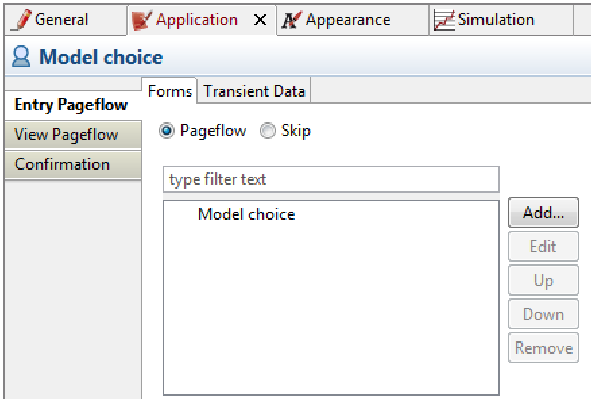This screenshot has height=399, width=591.
Task: Open the Confirmation section
Action: click(73, 165)
